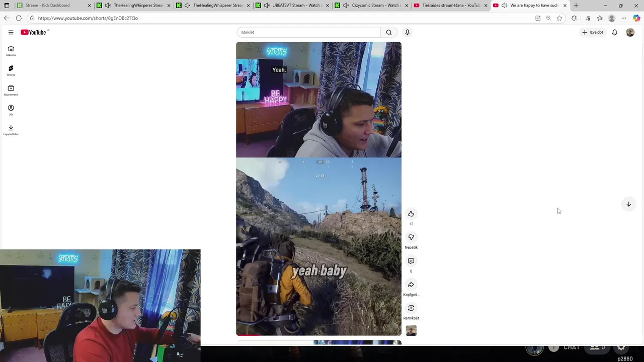Unmute the JJBEATSVT Stream tab
This screenshot has height=362, width=644.
[267, 6]
